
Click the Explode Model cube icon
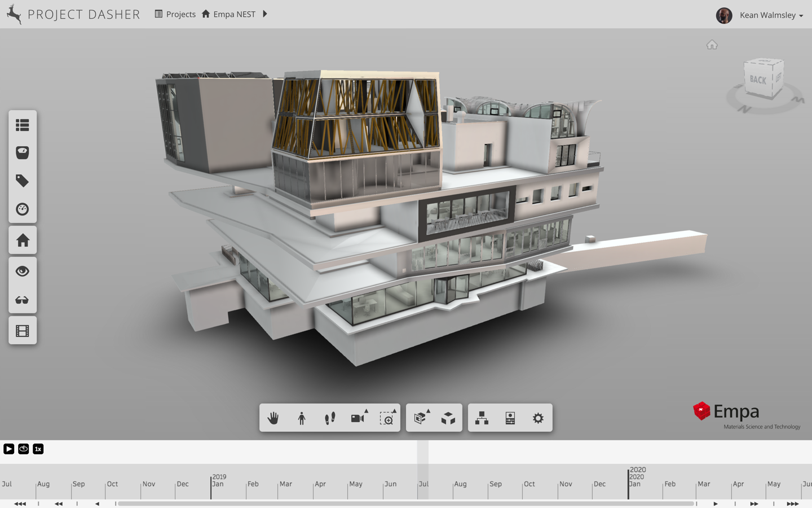[x=448, y=418]
